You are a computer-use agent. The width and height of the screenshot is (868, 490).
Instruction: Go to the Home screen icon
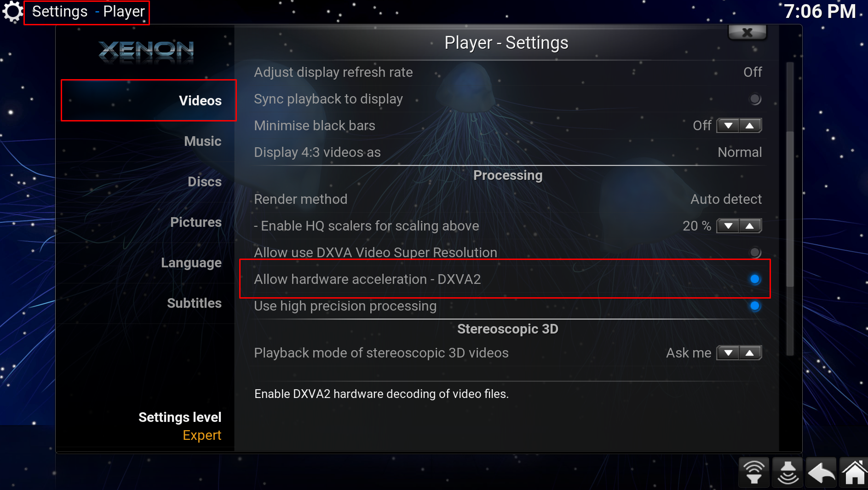point(855,473)
